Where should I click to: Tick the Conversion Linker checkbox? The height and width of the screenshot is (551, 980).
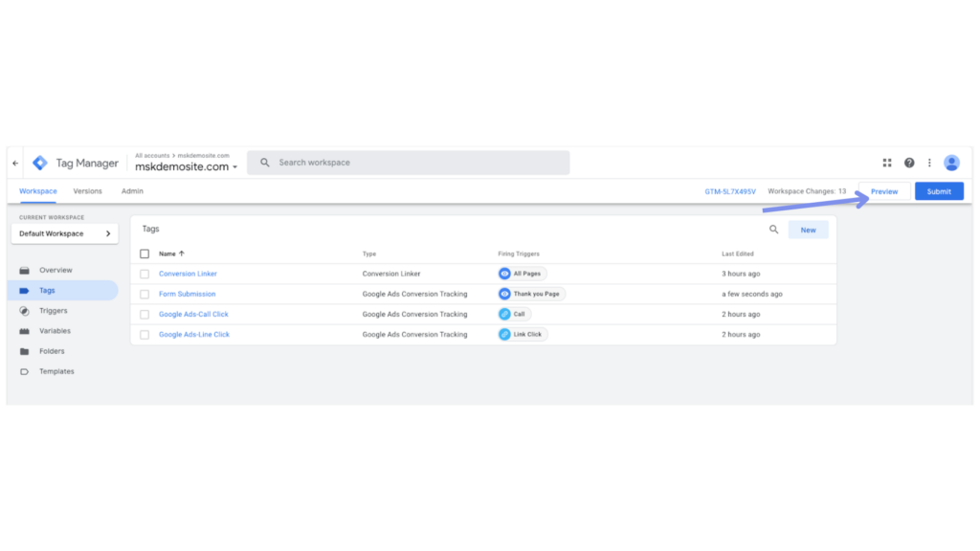click(145, 274)
